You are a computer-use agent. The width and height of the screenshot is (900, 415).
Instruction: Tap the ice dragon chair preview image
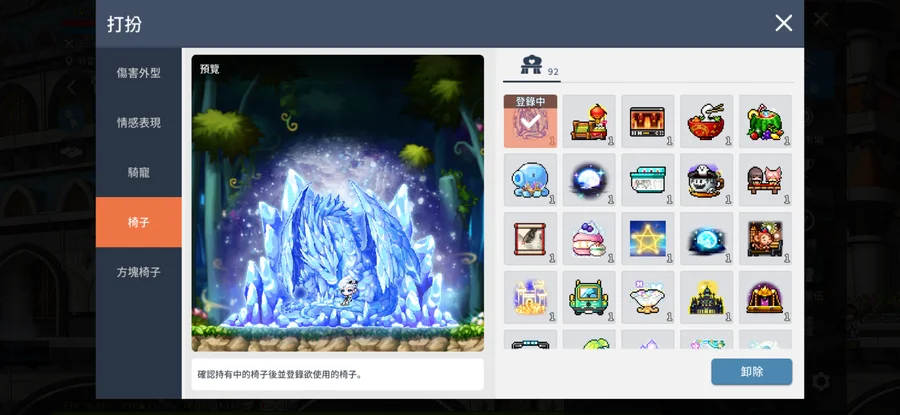[338, 203]
